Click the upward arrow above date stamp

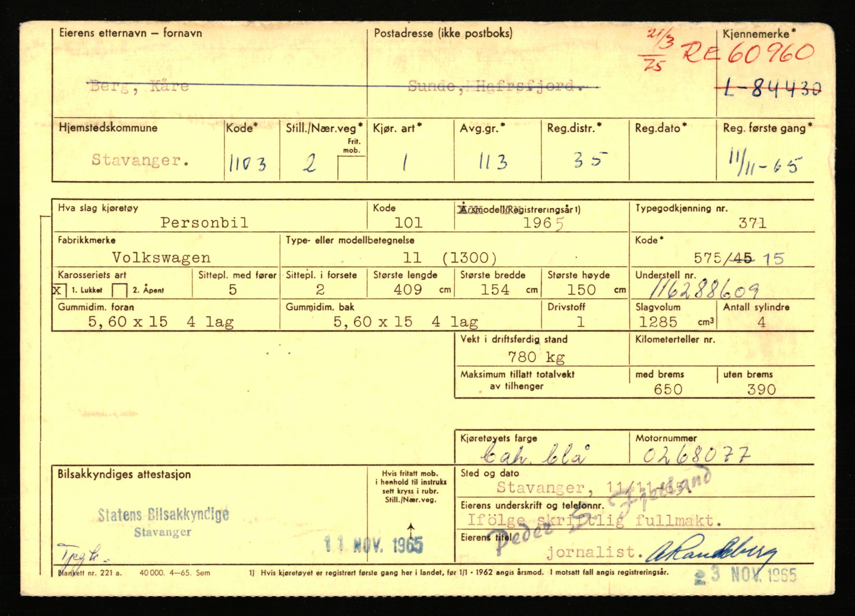click(x=411, y=531)
